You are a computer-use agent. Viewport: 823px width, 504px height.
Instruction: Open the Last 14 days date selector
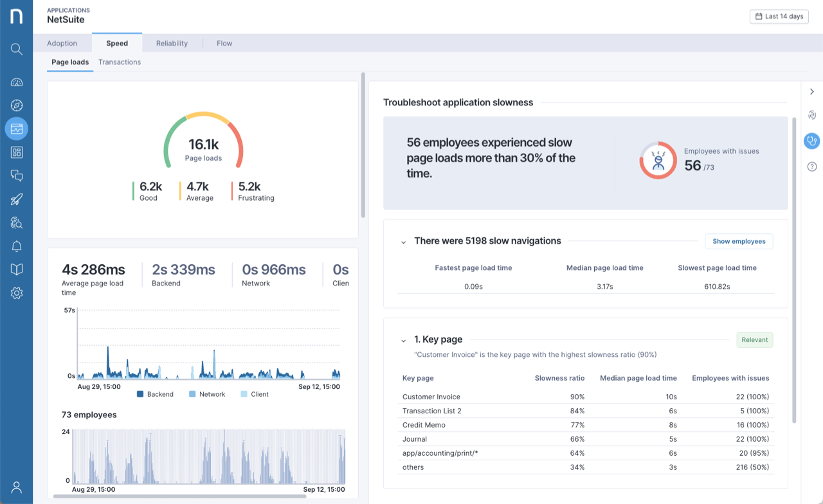[779, 16]
